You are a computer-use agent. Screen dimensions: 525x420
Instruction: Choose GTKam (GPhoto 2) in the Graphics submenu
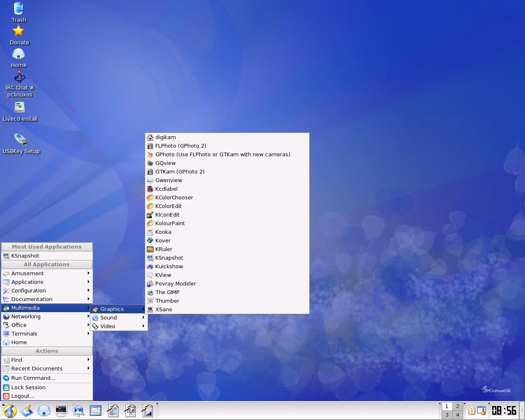click(x=227, y=172)
